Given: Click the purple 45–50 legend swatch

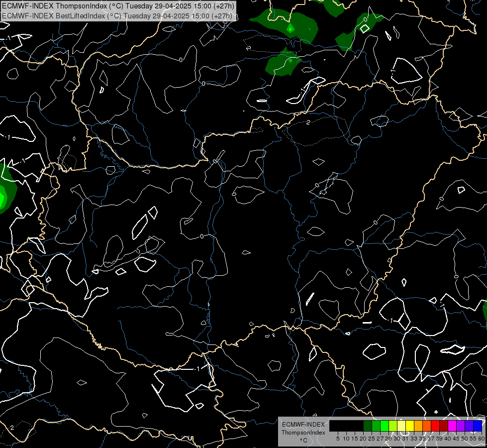Looking at the screenshot, I should click(461, 426).
